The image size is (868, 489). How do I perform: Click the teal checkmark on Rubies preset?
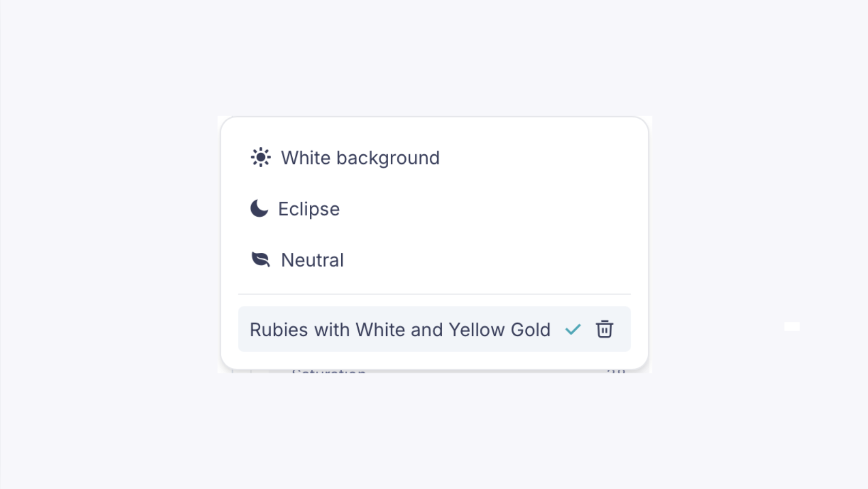tap(573, 329)
